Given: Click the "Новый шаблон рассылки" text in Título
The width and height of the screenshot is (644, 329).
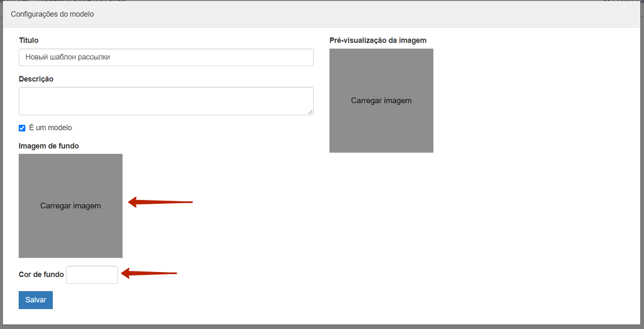Looking at the screenshot, I should [68, 57].
